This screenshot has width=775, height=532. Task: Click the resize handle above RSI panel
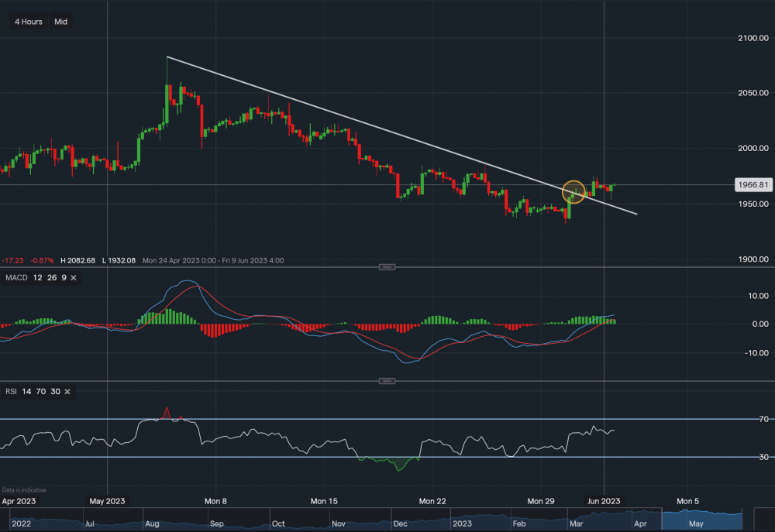pyautogui.click(x=387, y=381)
